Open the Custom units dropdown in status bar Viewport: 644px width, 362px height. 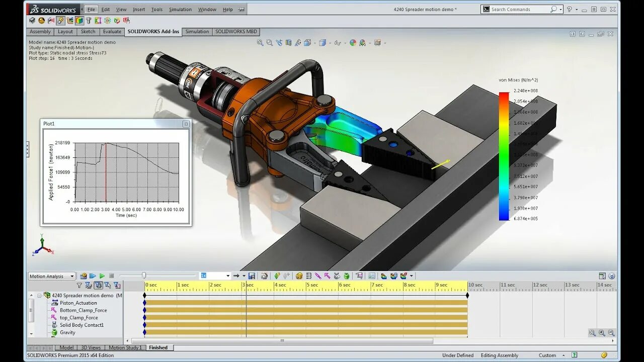(564, 355)
